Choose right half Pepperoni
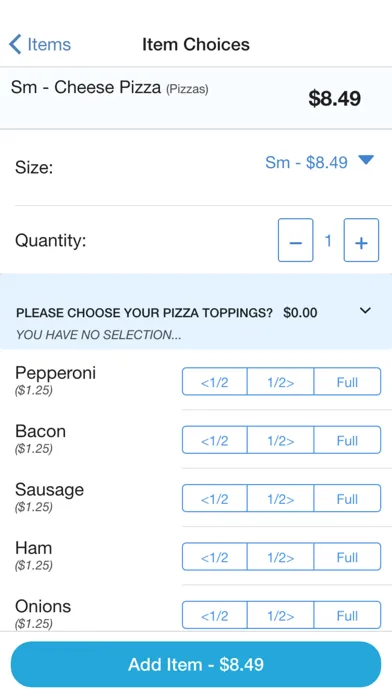Viewport: 392px width, 696px height. tap(281, 381)
